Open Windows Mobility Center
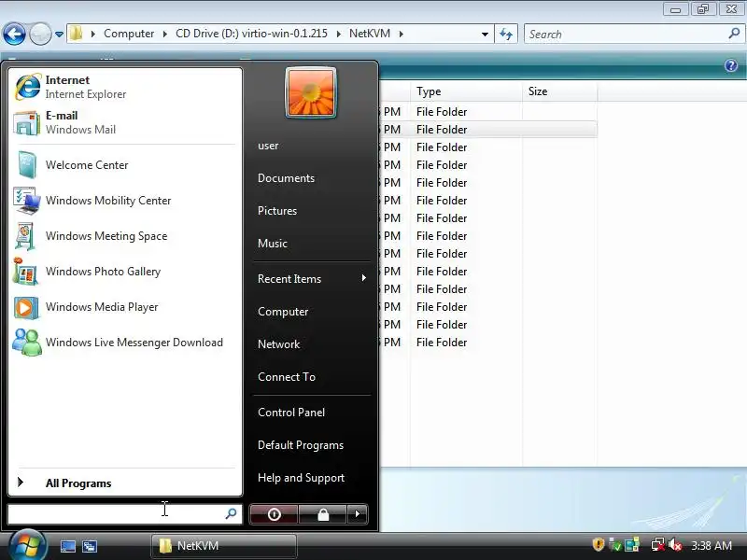 point(125,201)
